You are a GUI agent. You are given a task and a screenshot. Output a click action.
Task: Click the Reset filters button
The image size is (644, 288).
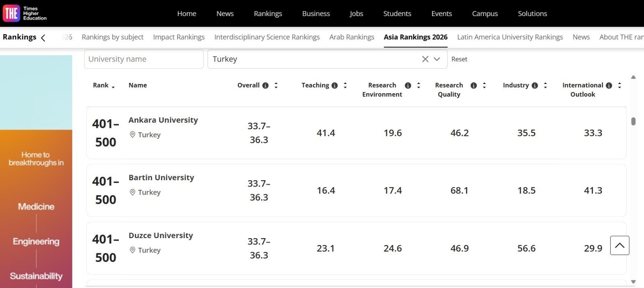459,59
